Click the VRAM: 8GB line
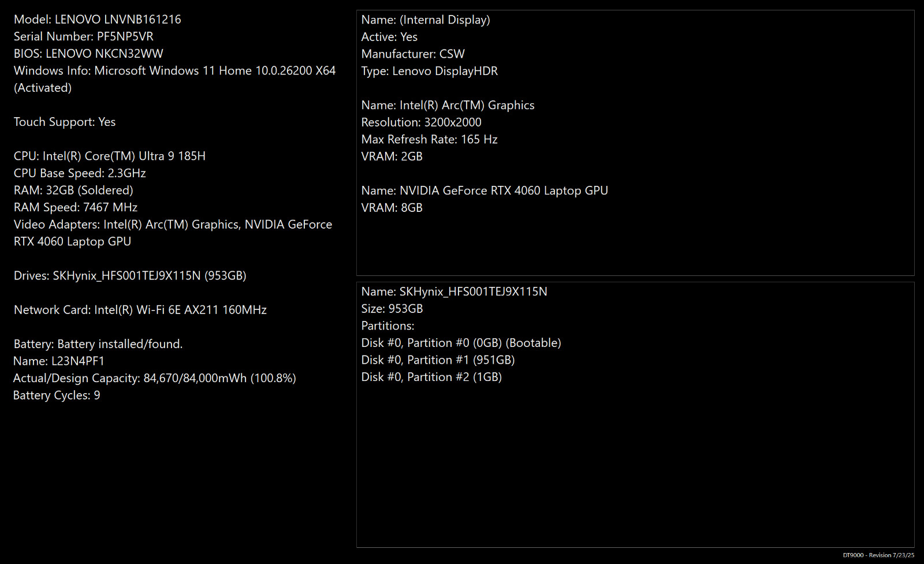Image resolution: width=924 pixels, height=564 pixels. [392, 208]
